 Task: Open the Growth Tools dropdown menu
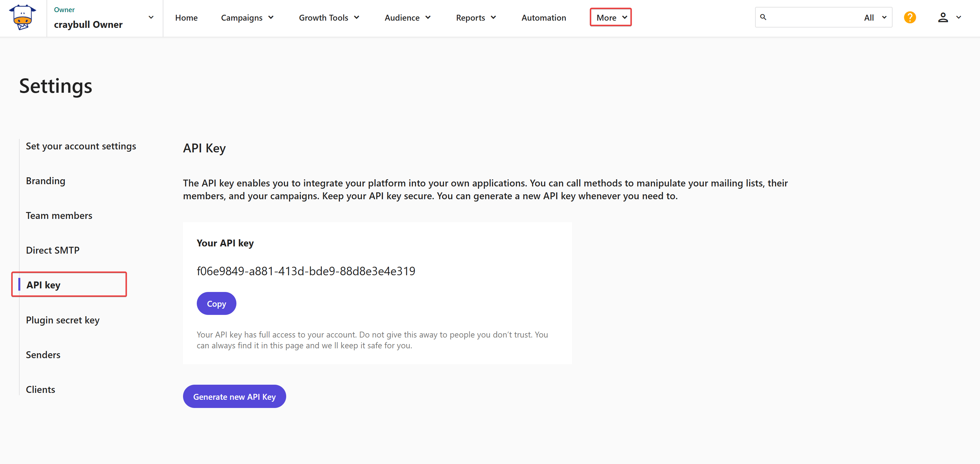(x=329, y=17)
